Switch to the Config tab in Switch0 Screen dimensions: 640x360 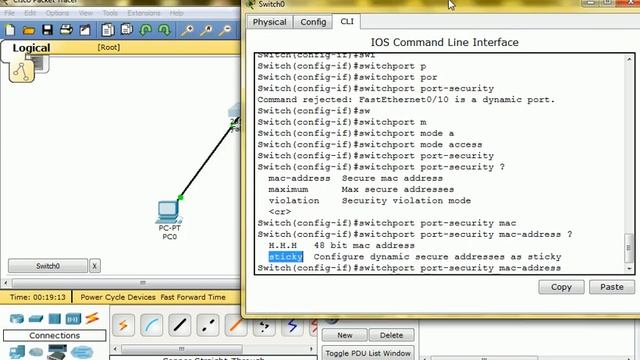coord(313,22)
